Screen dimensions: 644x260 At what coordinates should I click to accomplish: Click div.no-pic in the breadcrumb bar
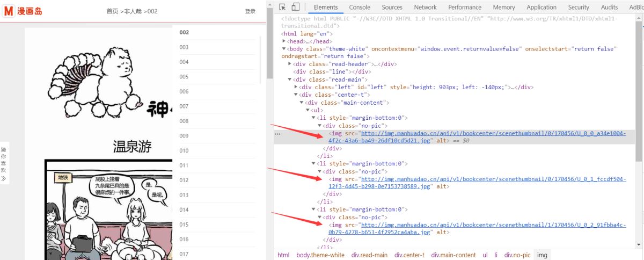(517, 255)
